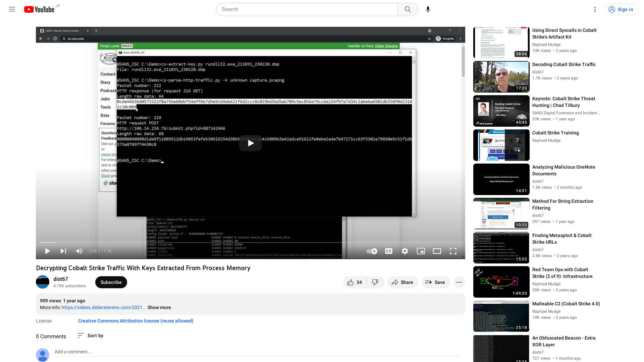Start voice search with microphone icon
This screenshot has height=362, width=644.
pos(428,9)
